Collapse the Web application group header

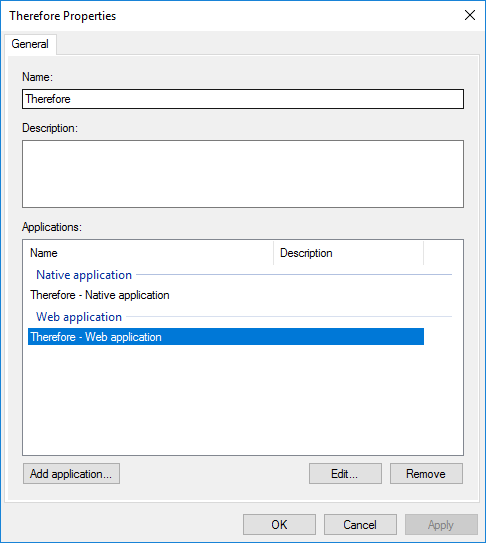click(79, 317)
